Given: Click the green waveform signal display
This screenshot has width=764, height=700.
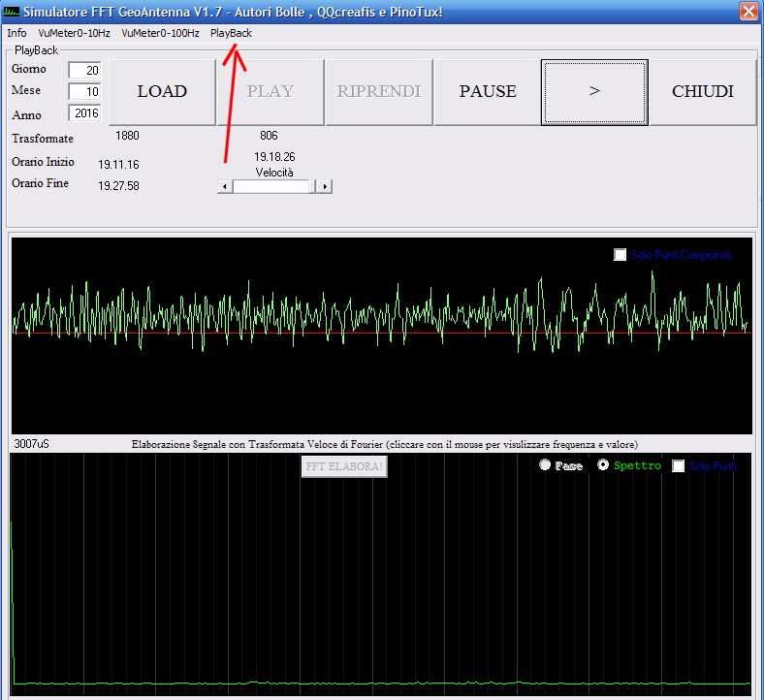Looking at the screenshot, I should click(381, 335).
